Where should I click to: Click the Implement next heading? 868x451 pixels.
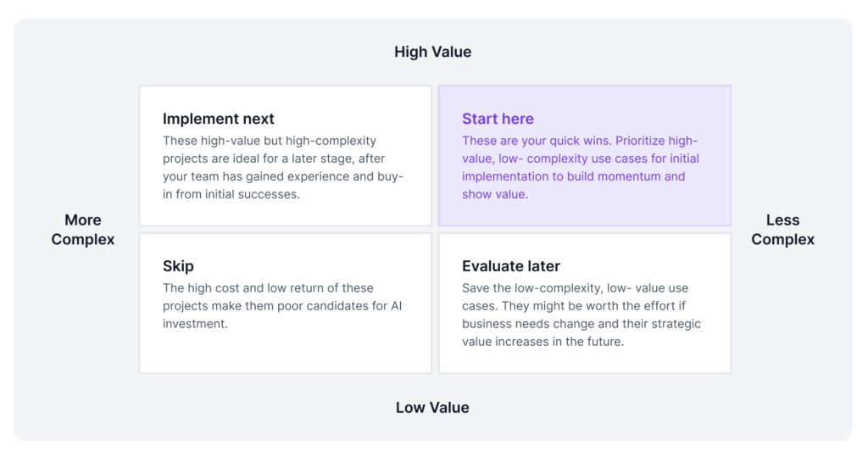pos(219,119)
